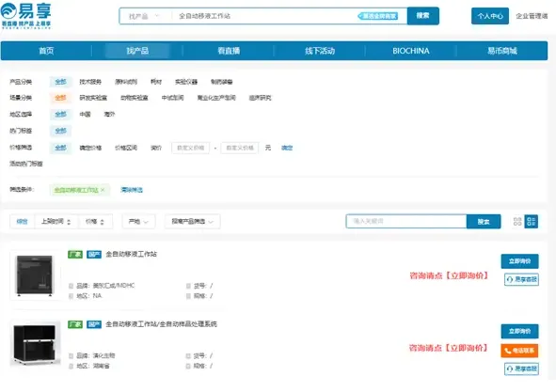Screen dimensions: 556x392
Task: Open the 看直播 navigation tab
Action: (229, 51)
